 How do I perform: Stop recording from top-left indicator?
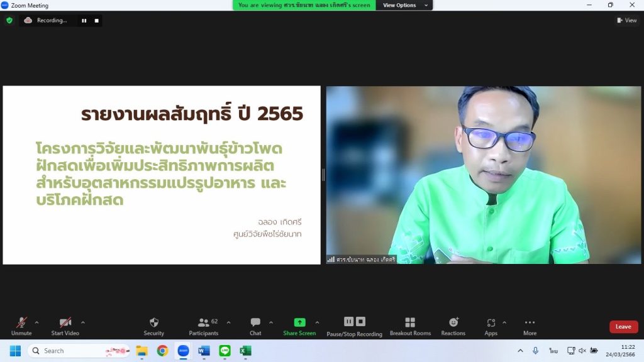click(x=96, y=21)
